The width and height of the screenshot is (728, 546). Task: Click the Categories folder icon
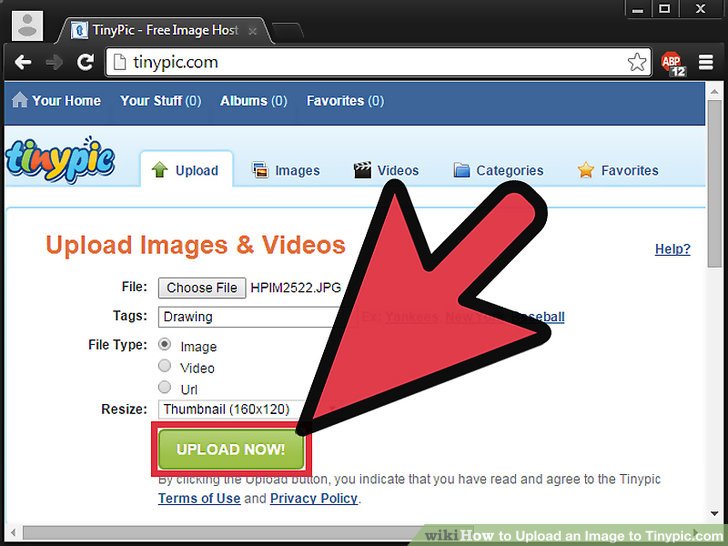[462, 170]
